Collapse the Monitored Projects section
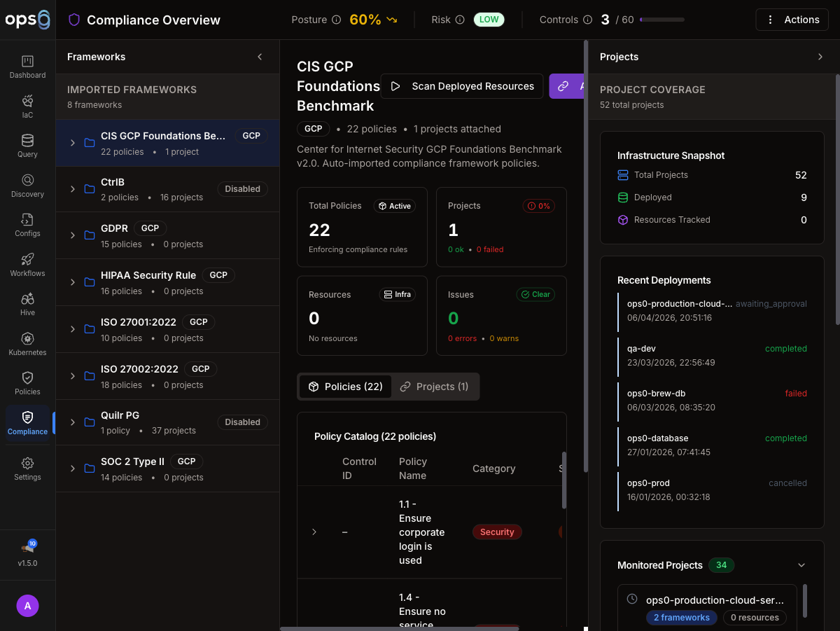The width and height of the screenshot is (840, 631). pyautogui.click(x=801, y=565)
